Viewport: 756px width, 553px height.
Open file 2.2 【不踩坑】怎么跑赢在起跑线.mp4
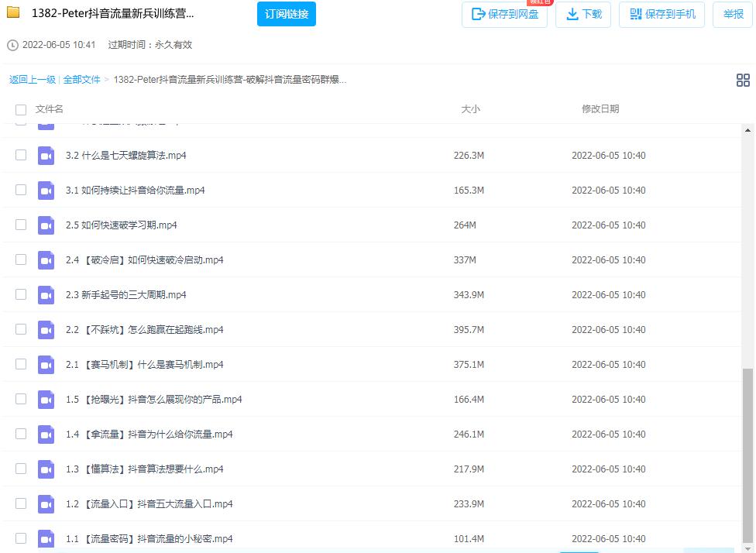point(144,330)
